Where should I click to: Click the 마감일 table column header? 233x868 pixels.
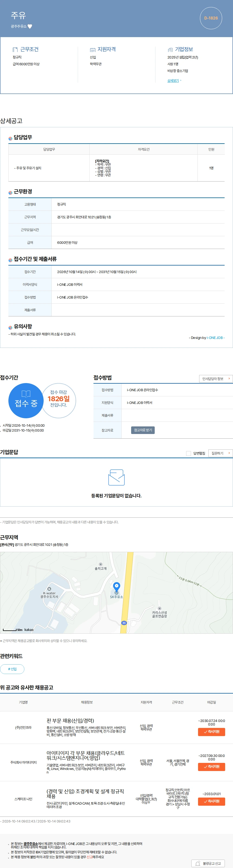click(211, 702)
